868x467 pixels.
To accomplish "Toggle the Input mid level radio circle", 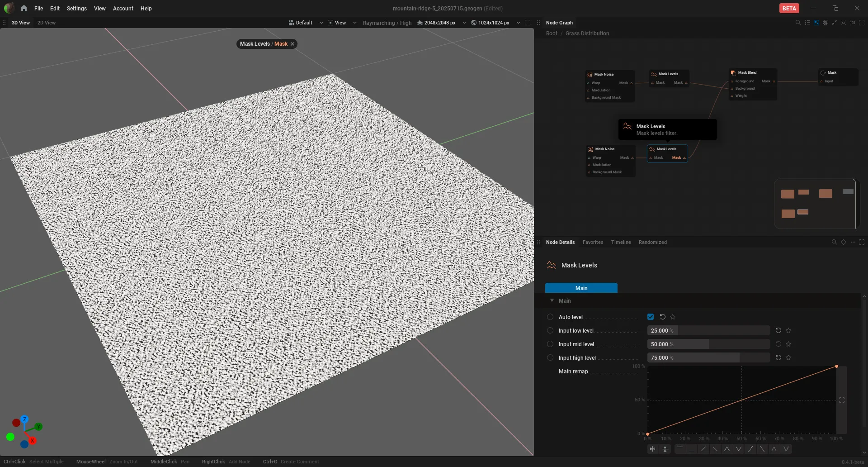I will point(550,344).
